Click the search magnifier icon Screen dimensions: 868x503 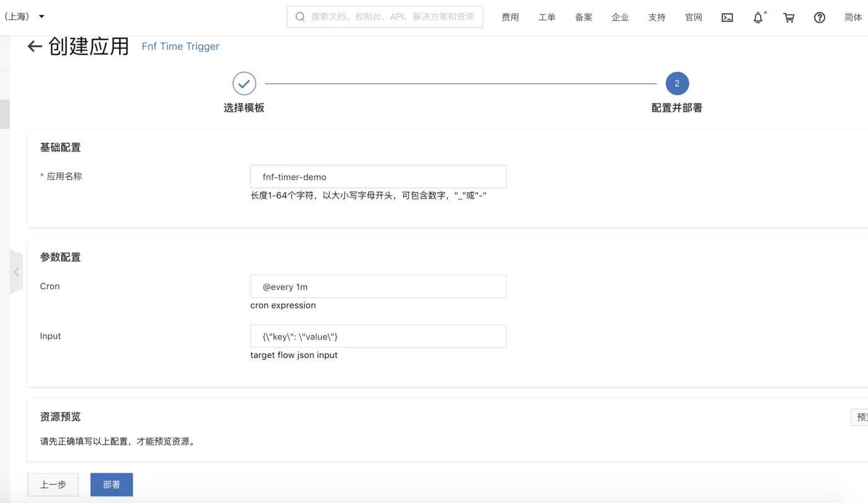(x=300, y=17)
